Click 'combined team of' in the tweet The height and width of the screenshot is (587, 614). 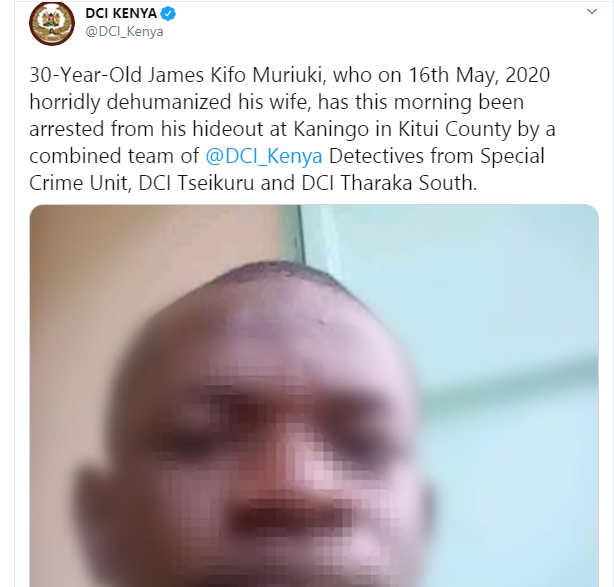click(x=114, y=156)
